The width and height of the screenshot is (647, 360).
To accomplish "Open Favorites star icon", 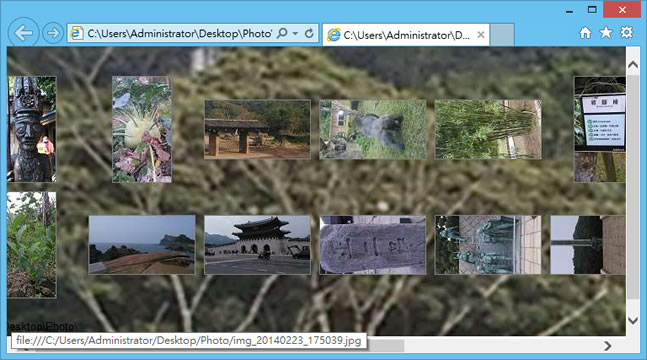I will point(606,33).
